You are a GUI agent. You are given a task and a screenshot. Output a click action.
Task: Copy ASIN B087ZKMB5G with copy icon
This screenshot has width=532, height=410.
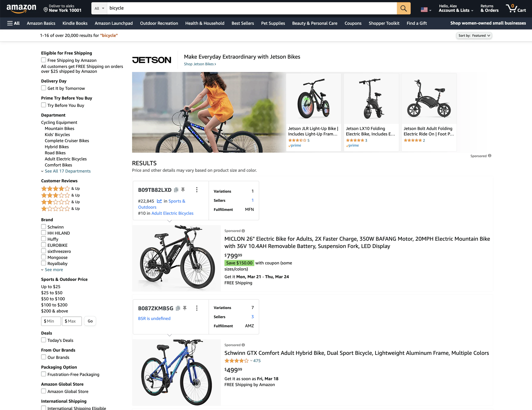178,308
